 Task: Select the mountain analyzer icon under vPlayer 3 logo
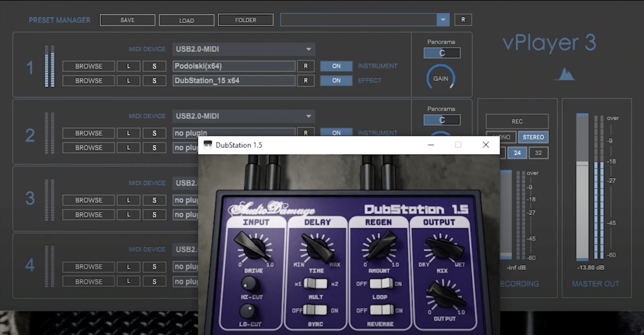click(x=566, y=74)
